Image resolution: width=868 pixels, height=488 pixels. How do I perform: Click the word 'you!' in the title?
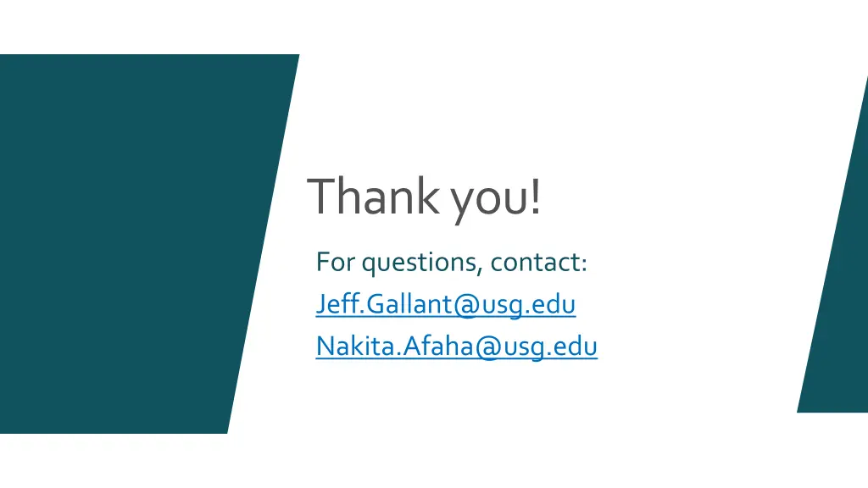tap(495, 199)
